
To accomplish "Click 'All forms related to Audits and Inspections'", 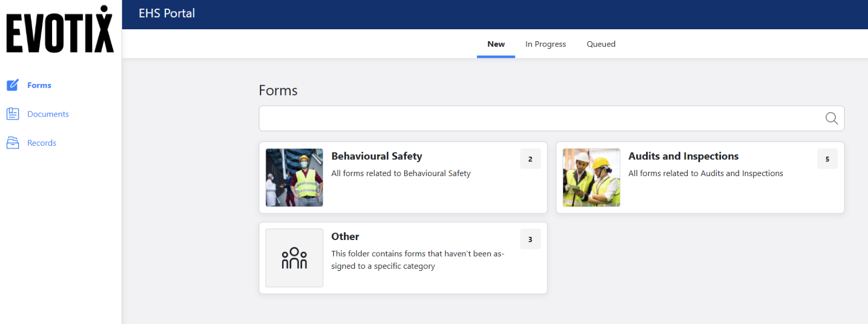I will [706, 173].
